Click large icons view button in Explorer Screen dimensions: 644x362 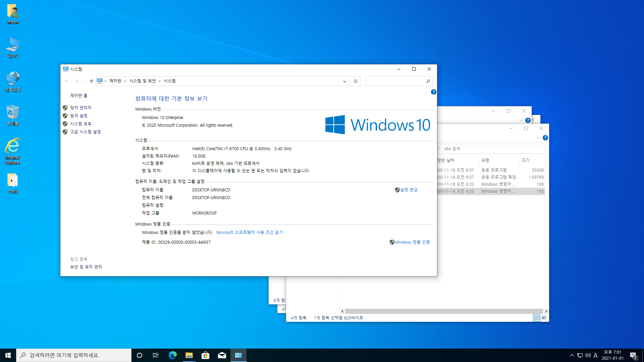click(544, 318)
